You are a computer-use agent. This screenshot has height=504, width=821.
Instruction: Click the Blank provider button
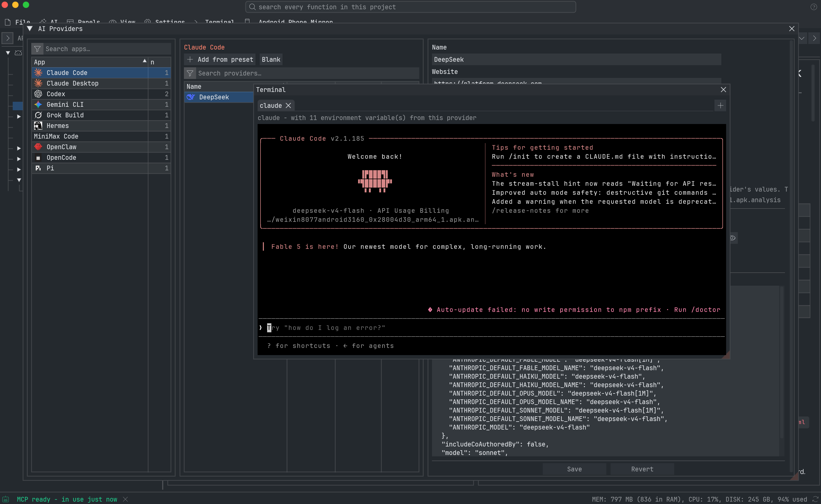271,59
